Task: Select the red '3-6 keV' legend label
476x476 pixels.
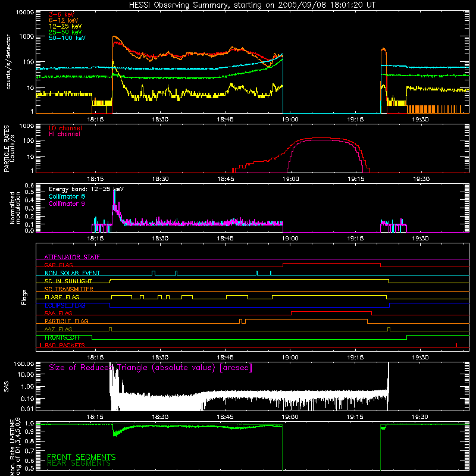Action: [x=61, y=14]
